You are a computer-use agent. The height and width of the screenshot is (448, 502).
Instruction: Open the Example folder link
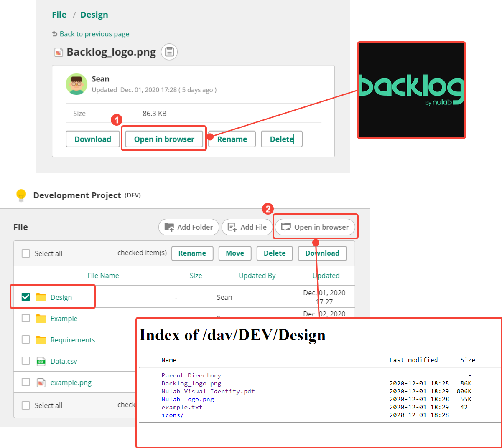[64, 319]
